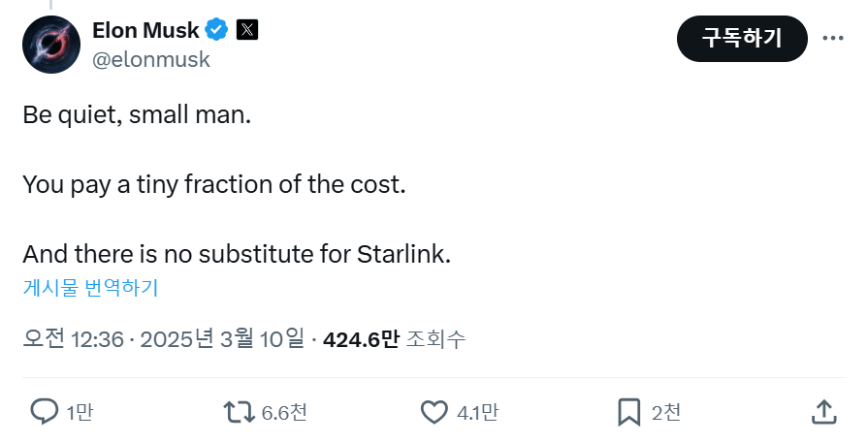Click the reply speech bubble icon
Screen dimensions: 868x443
pos(45,412)
